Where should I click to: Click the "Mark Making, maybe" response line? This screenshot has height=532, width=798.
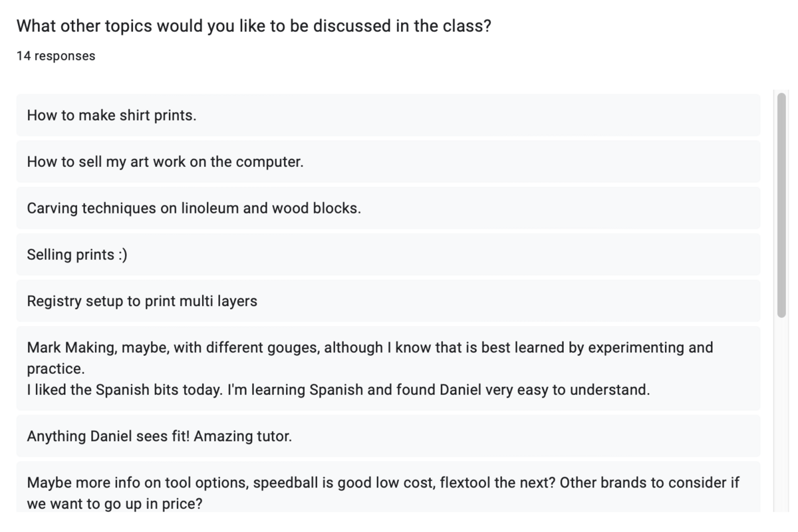click(x=370, y=348)
